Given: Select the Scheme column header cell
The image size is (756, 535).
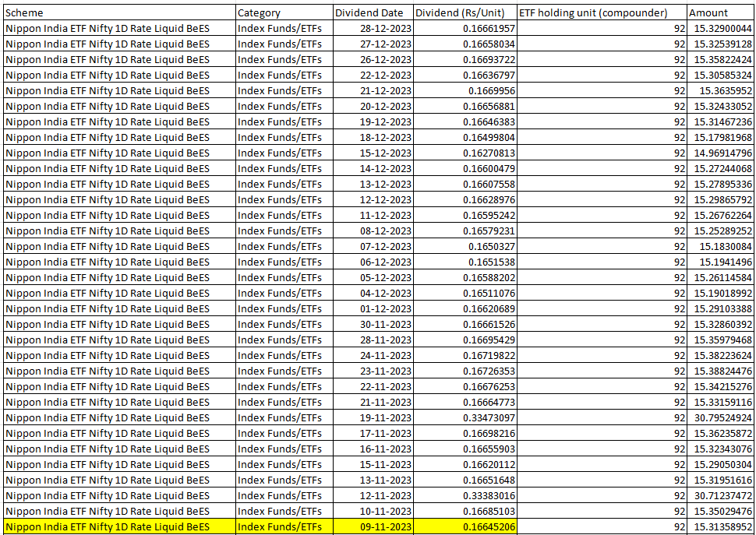Looking at the screenshot, I should [120, 13].
